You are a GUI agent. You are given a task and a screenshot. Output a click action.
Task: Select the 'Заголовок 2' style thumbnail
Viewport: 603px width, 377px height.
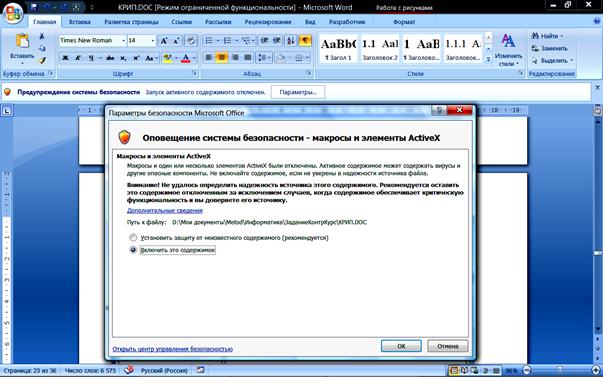tap(380, 48)
